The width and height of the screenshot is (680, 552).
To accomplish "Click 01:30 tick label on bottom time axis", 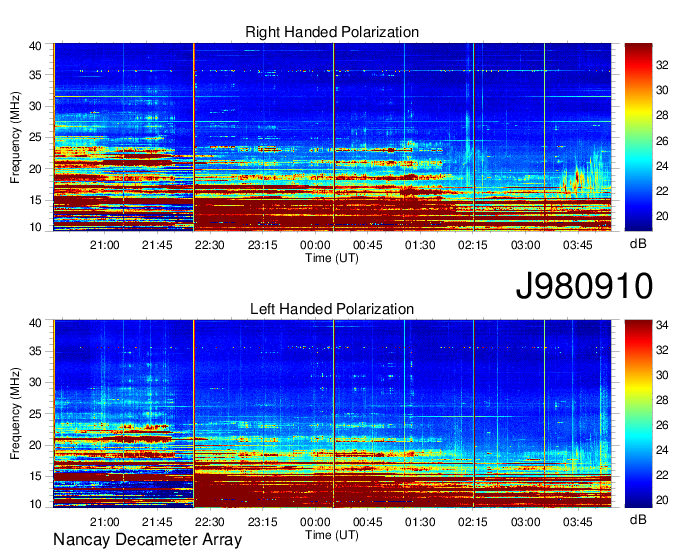I will click(420, 522).
